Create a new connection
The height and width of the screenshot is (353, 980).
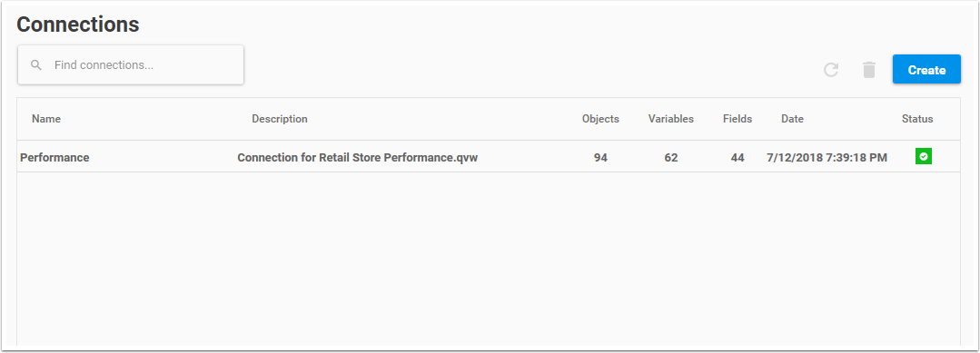pos(926,69)
